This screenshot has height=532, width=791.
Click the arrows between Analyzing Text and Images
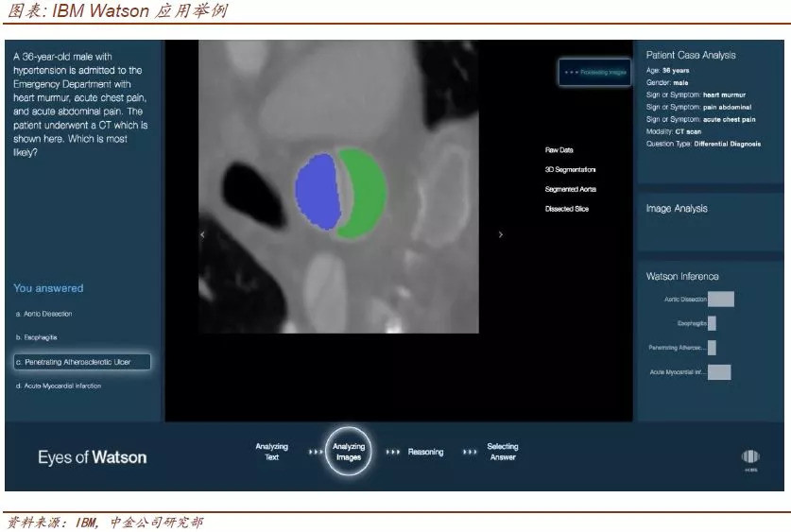point(316,452)
